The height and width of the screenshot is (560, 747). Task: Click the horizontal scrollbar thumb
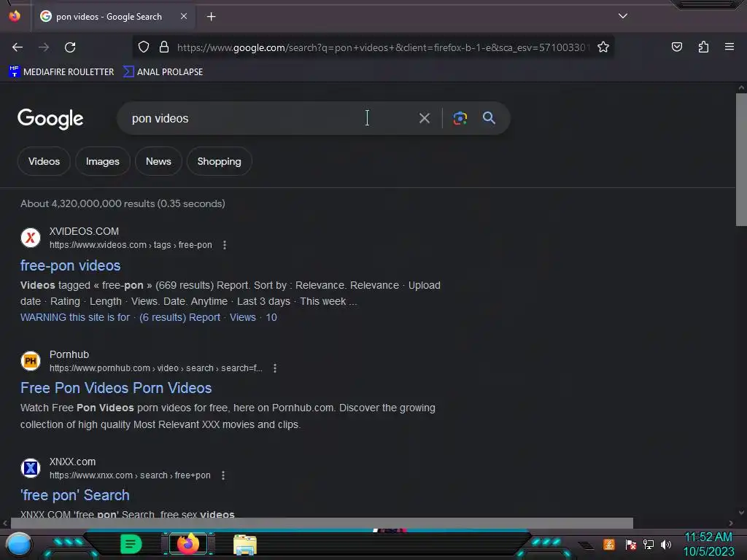[322, 523]
